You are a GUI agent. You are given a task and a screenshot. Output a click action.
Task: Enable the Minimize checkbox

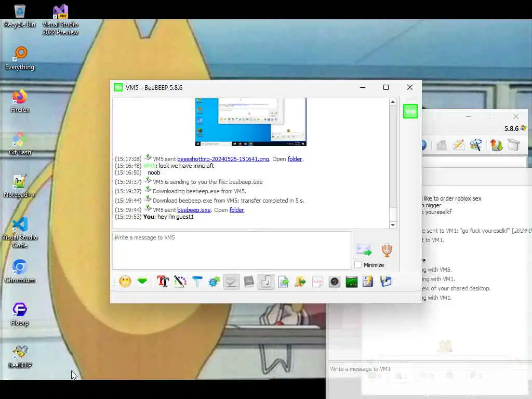tap(358, 264)
